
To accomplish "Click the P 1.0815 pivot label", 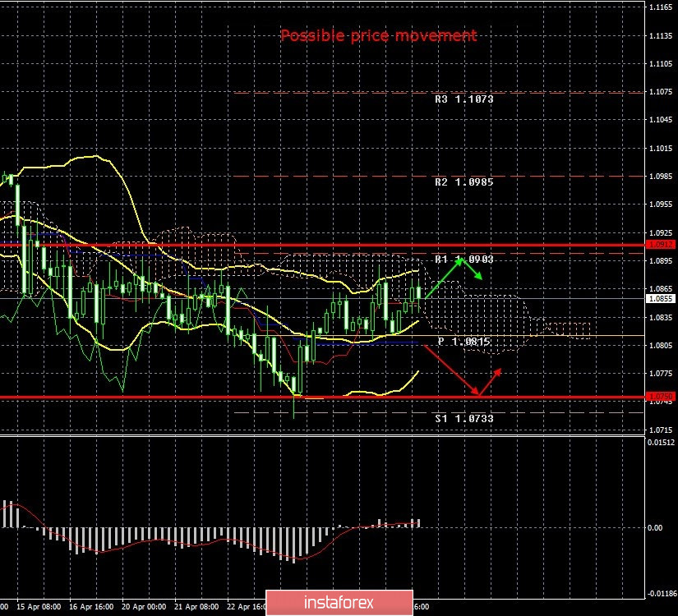I will click(x=464, y=342).
